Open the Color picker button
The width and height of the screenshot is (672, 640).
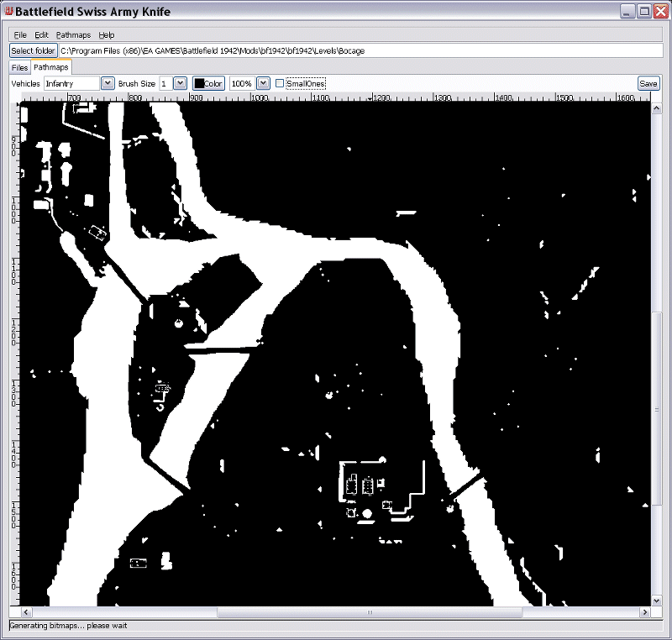point(208,83)
